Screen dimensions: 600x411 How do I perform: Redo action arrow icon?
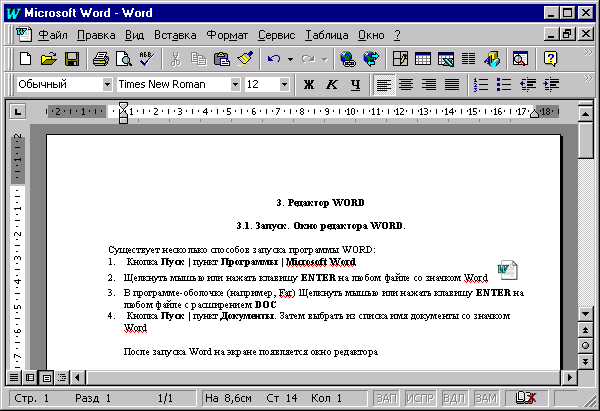[308, 59]
